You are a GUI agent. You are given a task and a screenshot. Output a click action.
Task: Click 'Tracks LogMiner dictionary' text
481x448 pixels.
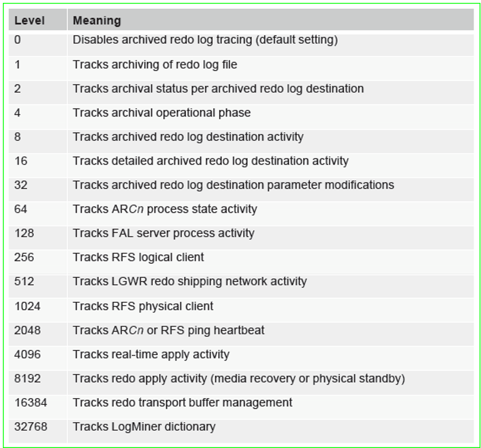click(x=144, y=427)
